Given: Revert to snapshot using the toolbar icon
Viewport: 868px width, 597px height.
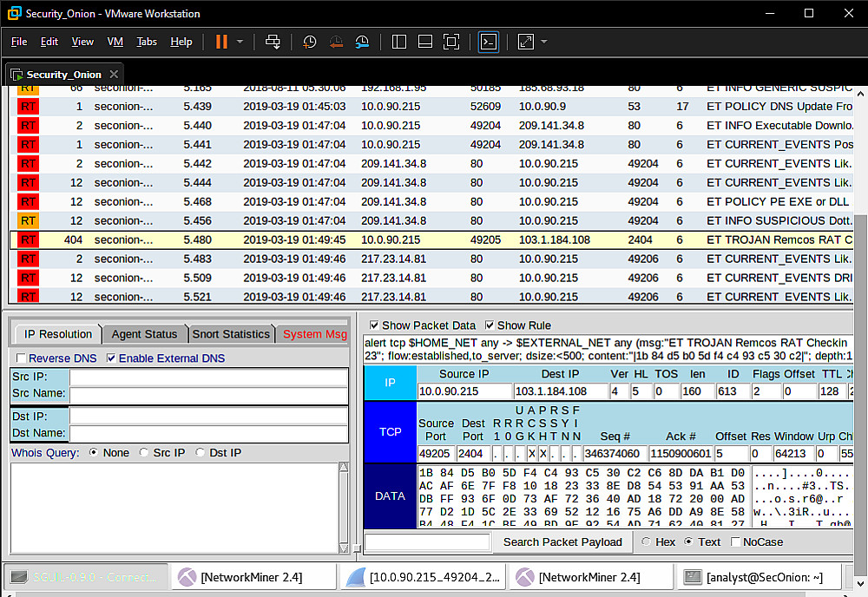Looking at the screenshot, I should pyautogui.click(x=336, y=42).
